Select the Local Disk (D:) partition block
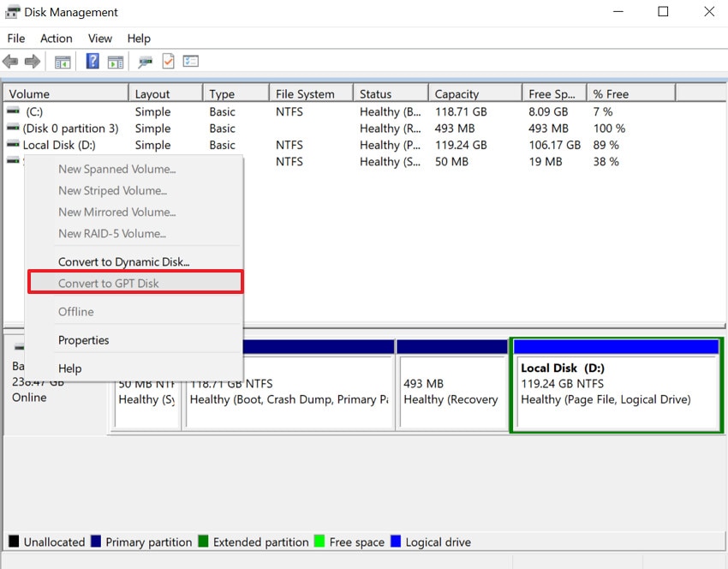 point(615,381)
